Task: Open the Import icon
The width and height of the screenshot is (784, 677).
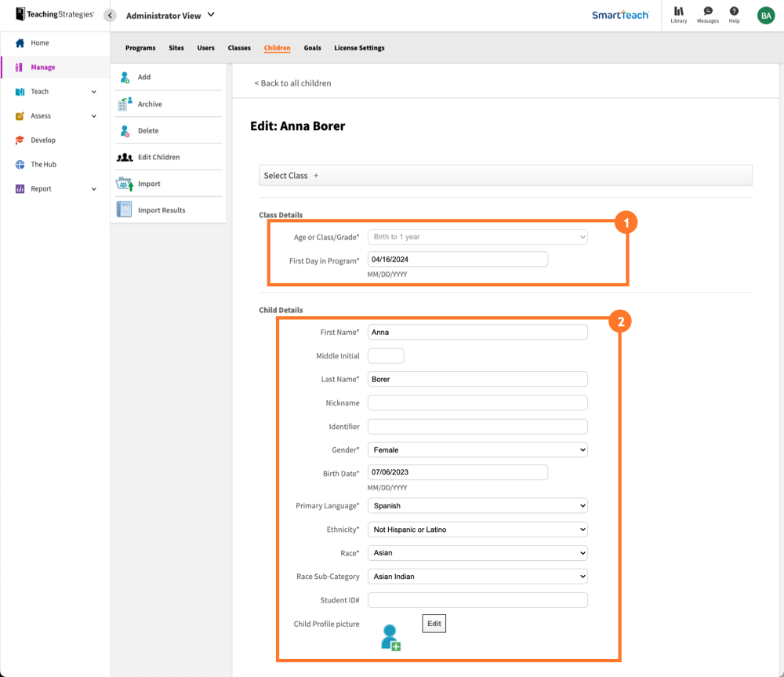Action: [x=124, y=183]
